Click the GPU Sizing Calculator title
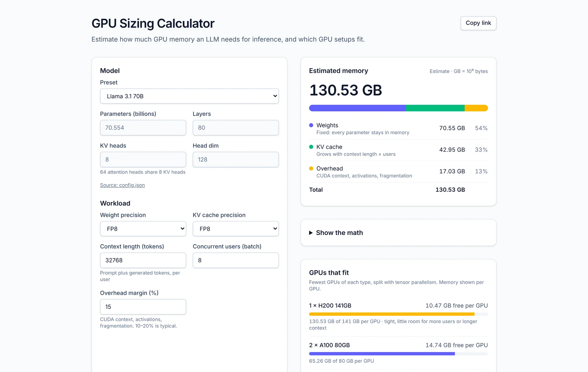 coord(153,24)
